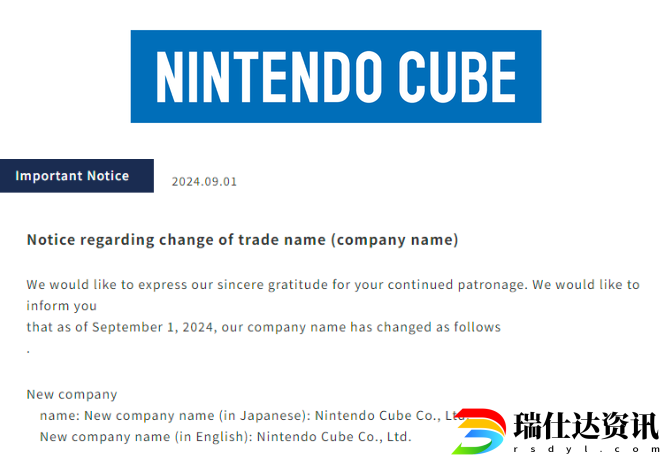Click 'Nintendo Cube Co., Ltd.' in the English line
This screenshot has width=668, height=459.
tap(334, 436)
